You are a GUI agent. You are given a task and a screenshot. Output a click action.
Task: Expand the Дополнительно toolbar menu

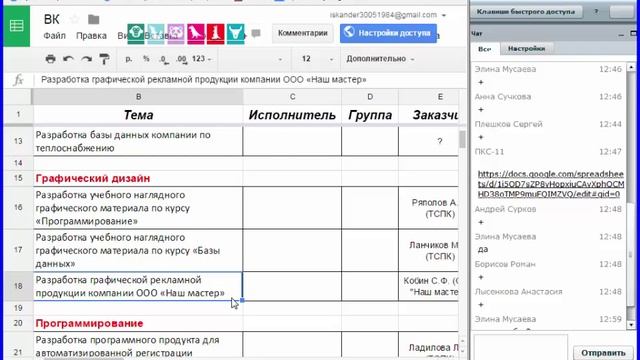(x=380, y=59)
